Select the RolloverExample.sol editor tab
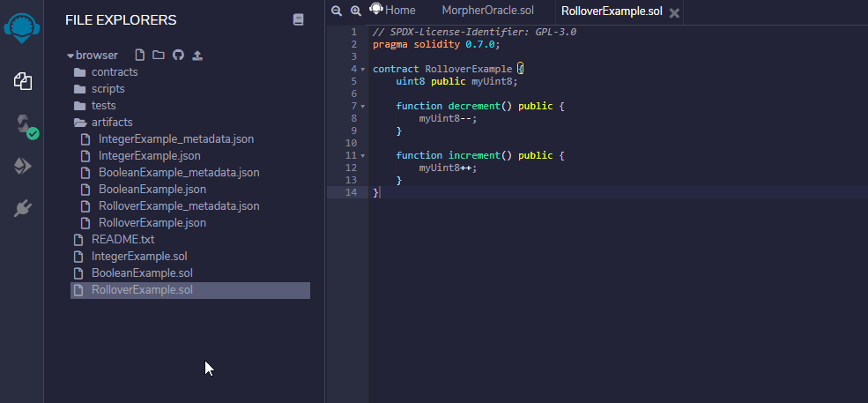Image resolution: width=868 pixels, height=403 pixels. [x=612, y=11]
